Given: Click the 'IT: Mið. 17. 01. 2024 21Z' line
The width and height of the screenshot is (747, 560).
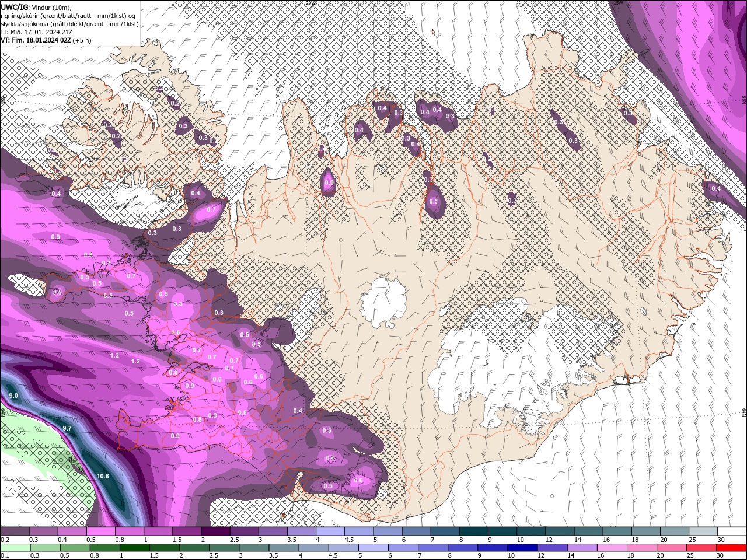Looking at the screenshot, I should 36,32.
